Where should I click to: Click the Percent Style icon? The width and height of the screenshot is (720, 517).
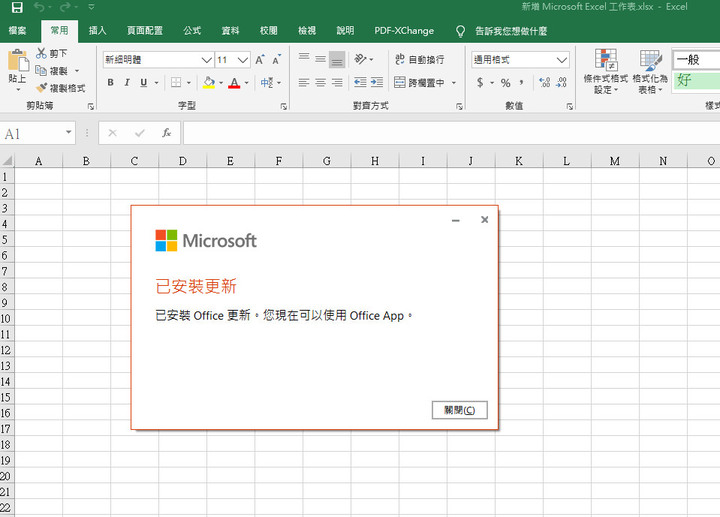[506, 83]
